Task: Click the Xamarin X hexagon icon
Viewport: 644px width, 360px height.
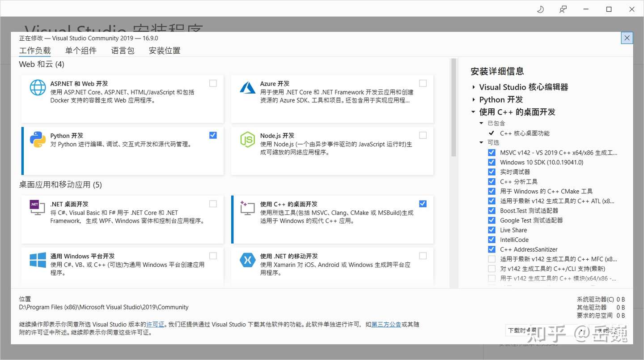Action: (x=247, y=260)
